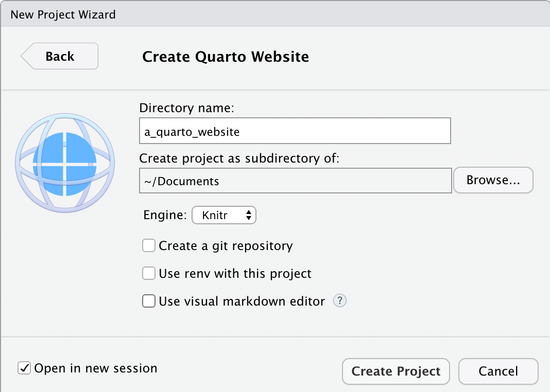550x392 pixels.
Task: Toggle Use visual markdown editor checkbox
Action: tap(149, 301)
